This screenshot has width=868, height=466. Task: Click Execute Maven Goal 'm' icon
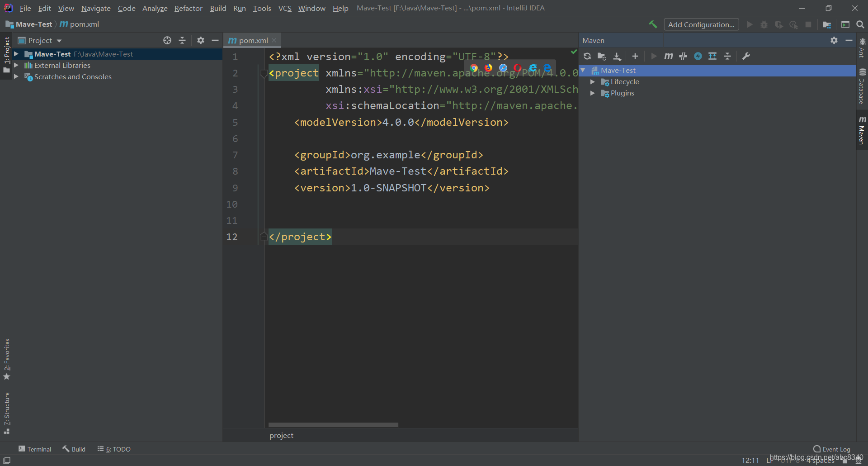669,56
